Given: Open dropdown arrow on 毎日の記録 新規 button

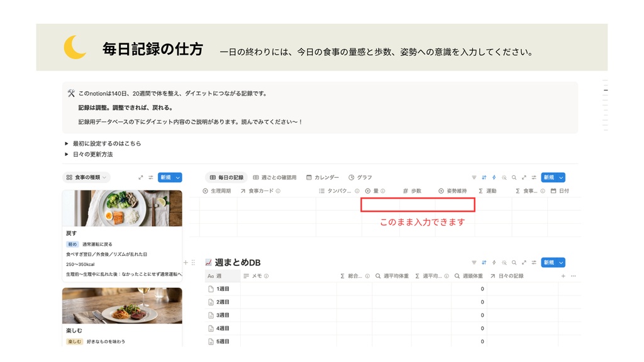Looking at the screenshot, I should pyautogui.click(x=561, y=177).
